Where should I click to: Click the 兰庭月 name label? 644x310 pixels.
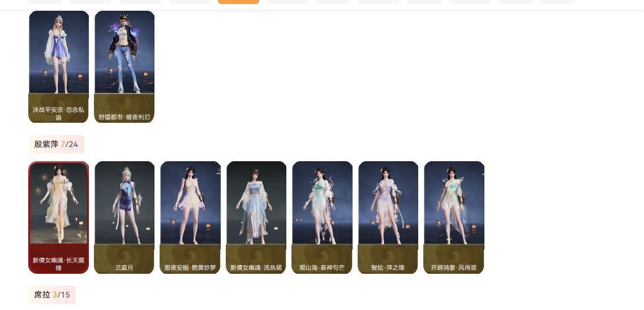pyautogui.click(x=124, y=268)
